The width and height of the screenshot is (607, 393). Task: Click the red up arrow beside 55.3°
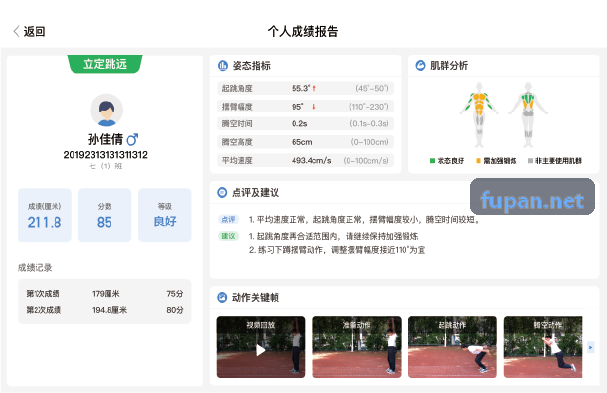point(314,88)
